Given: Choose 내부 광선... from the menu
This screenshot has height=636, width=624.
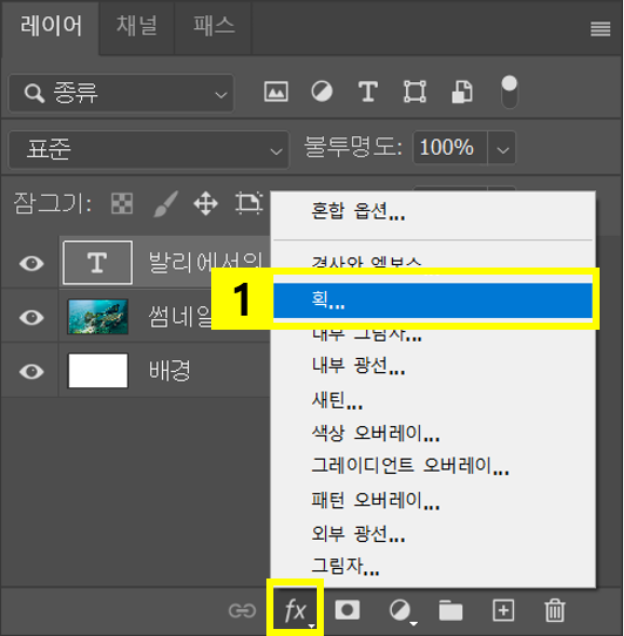Looking at the screenshot, I should (x=433, y=366).
